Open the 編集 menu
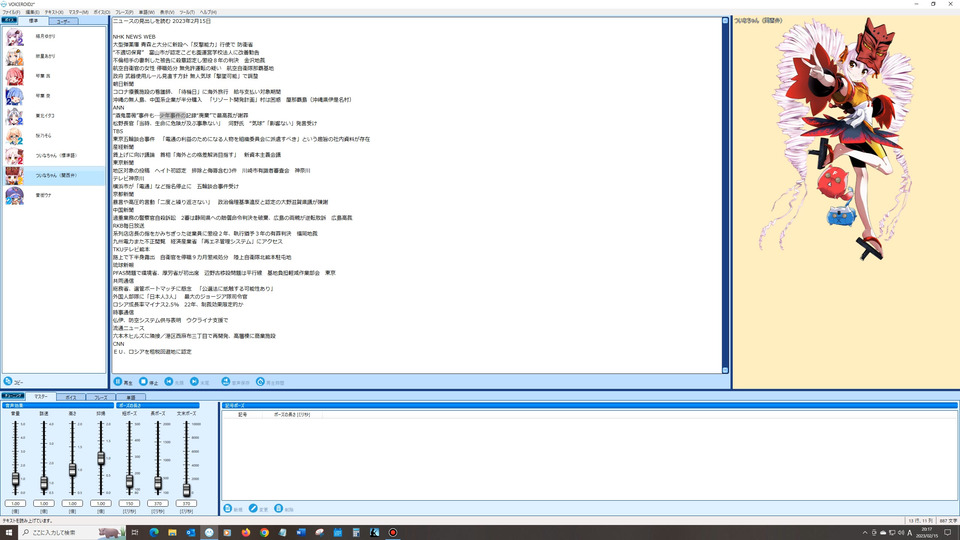Image resolution: width=960 pixels, height=540 pixels. 32,12
